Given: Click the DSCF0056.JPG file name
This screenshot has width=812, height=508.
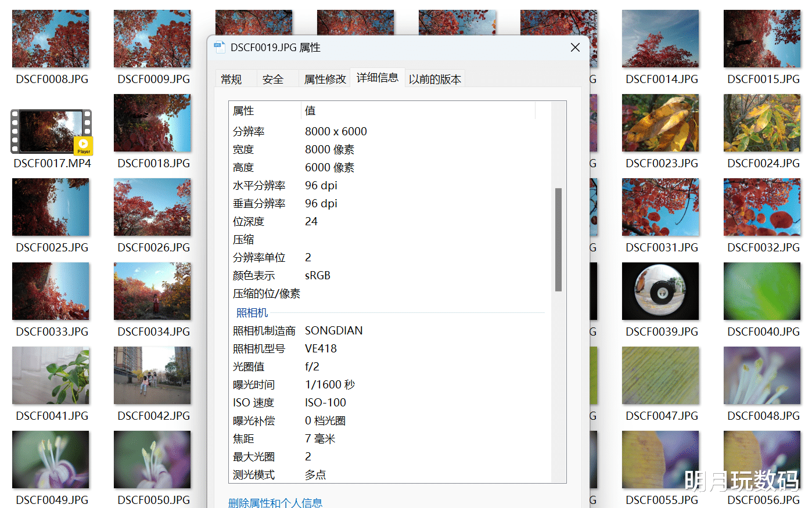Looking at the screenshot, I should (764, 500).
